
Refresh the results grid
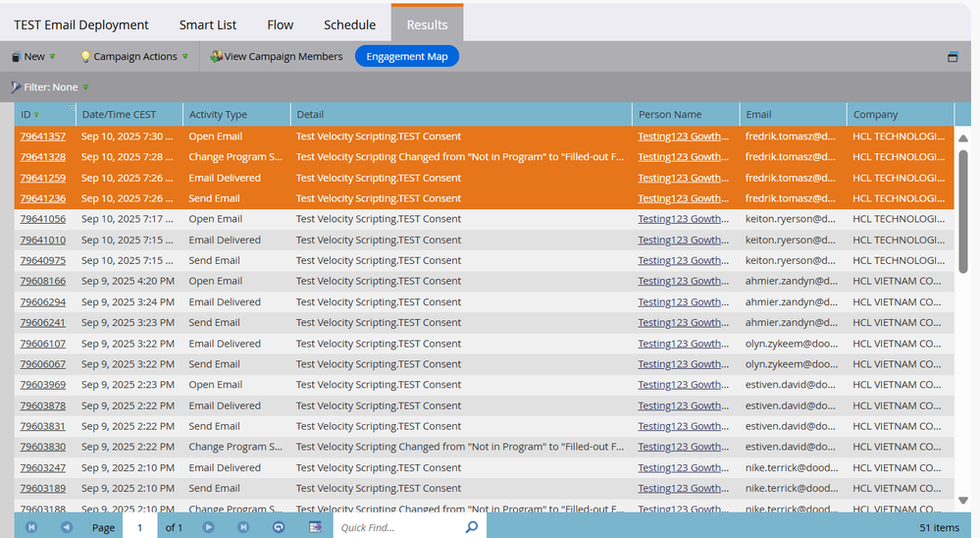click(x=279, y=527)
